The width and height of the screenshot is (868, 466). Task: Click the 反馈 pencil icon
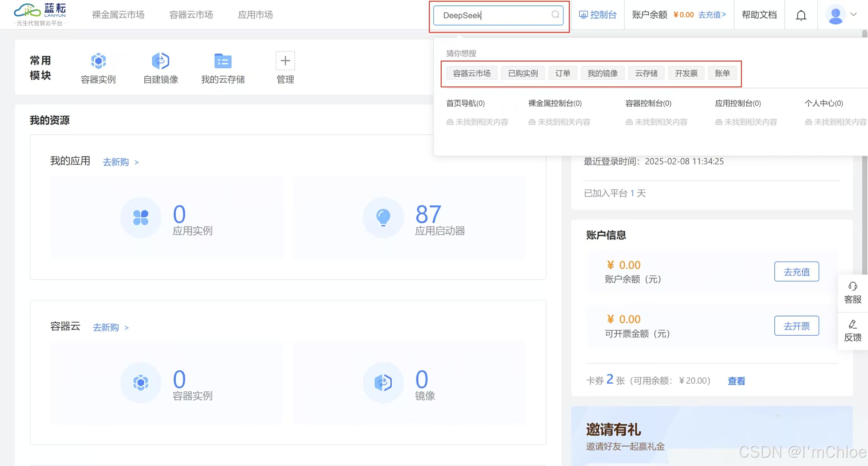point(853,324)
